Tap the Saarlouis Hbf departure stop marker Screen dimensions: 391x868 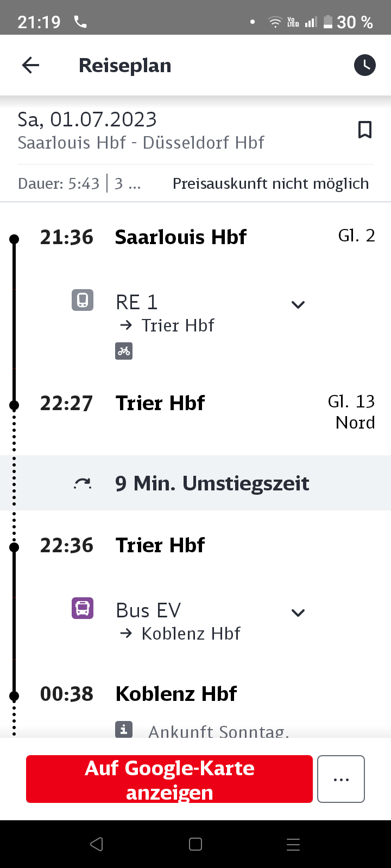coord(14,238)
